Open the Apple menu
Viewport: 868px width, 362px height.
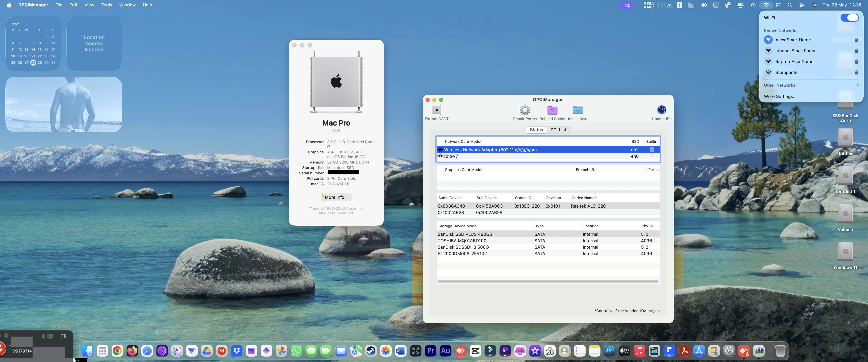click(9, 5)
